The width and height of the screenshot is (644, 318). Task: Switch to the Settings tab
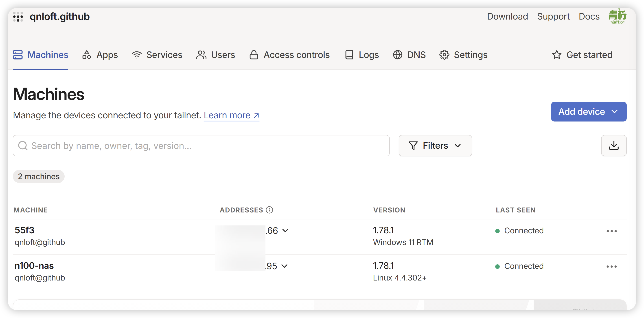(463, 55)
